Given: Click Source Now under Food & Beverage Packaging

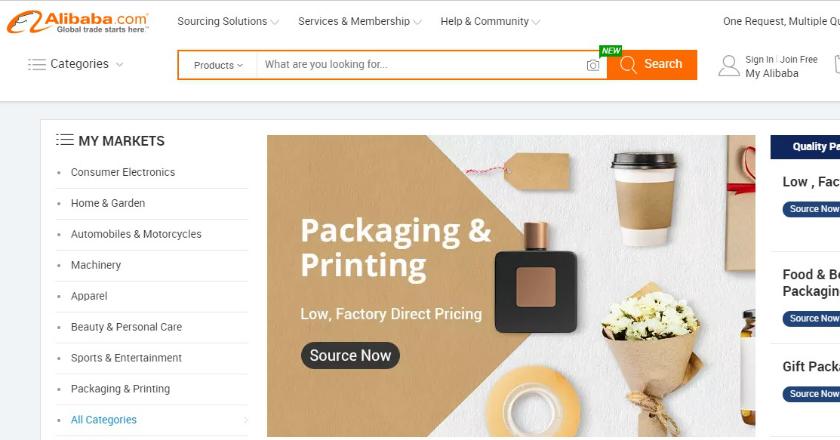Looking at the screenshot, I should 812,318.
